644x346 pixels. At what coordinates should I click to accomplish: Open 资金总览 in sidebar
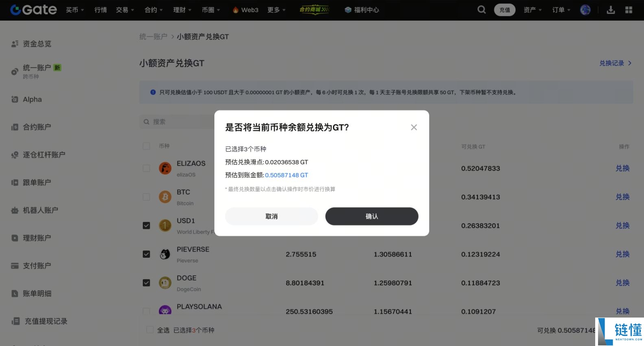tap(37, 44)
